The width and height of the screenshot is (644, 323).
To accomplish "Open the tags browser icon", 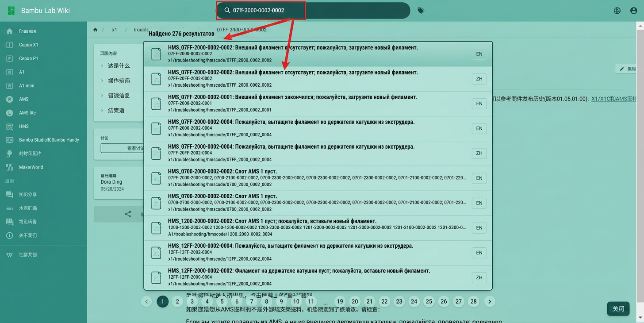I will point(421,11).
